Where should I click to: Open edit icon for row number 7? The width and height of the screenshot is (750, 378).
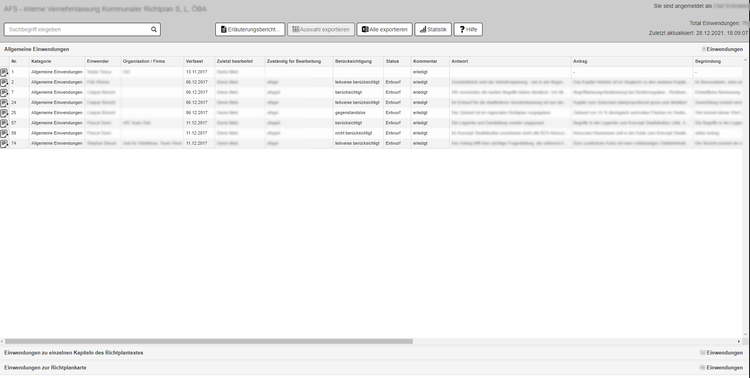pos(4,92)
